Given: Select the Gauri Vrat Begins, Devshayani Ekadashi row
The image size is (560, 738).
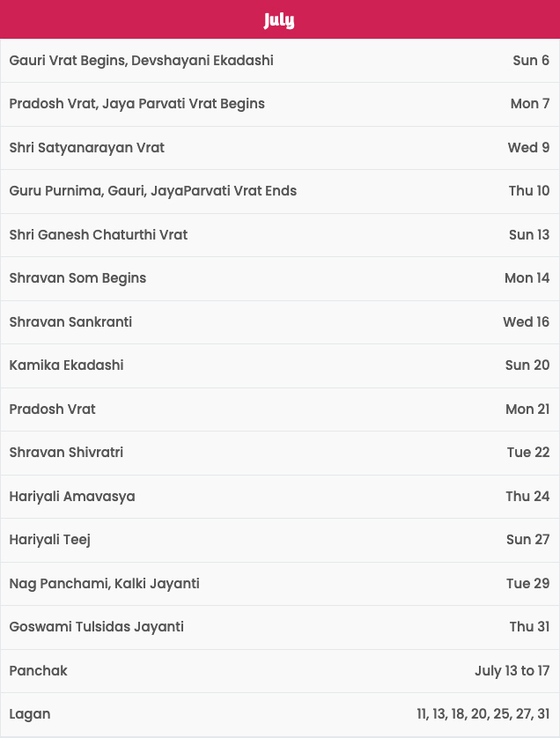Looking at the screenshot, I should [279, 61].
